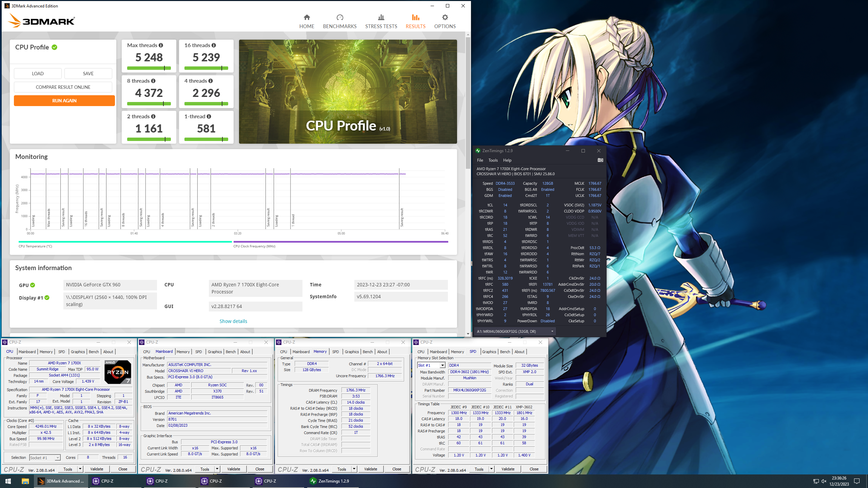Switch to ZenTimings 1.2.9 taskbar button
The height and width of the screenshot is (488, 868).
click(333, 481)
